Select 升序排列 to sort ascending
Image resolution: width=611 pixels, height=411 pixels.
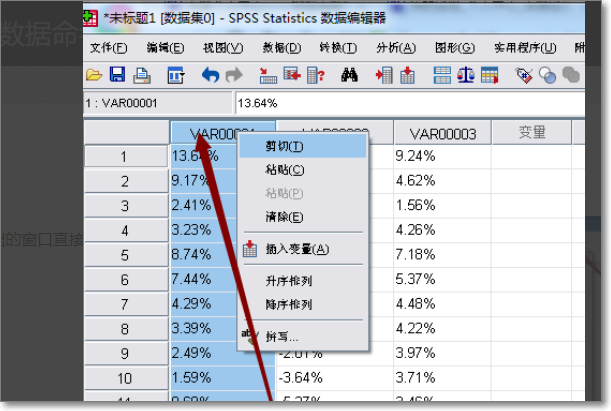coord(289,282)
